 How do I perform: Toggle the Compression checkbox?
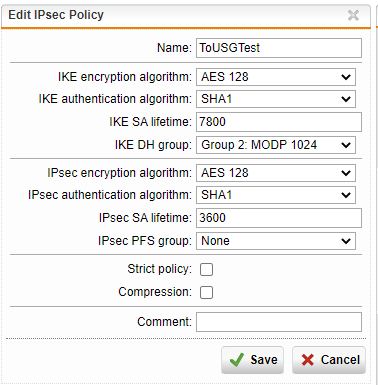click(206, 292)
